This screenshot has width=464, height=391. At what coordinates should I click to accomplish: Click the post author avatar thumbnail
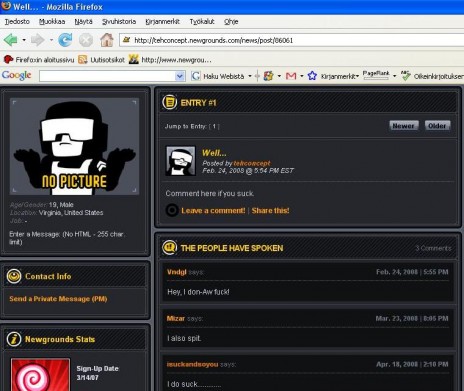pyautogui.click(x=181, y=161)
